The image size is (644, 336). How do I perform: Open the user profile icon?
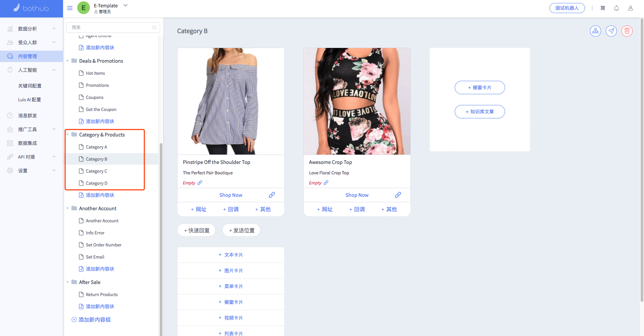[631, 8]
